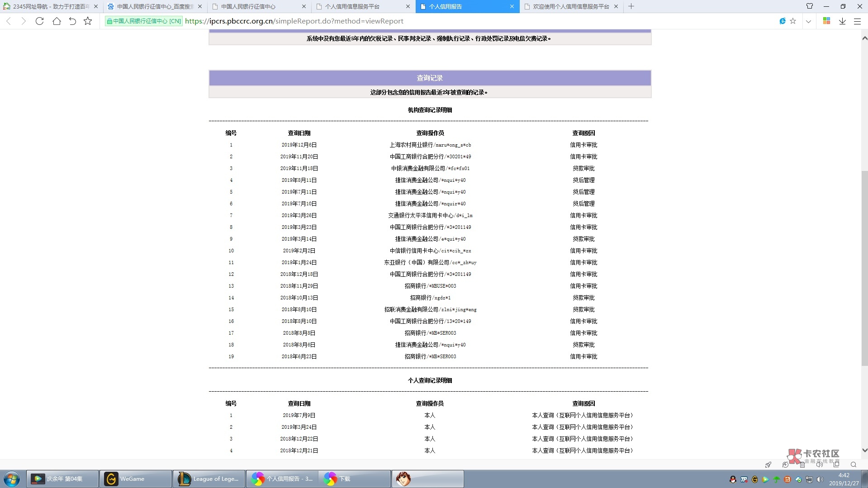Expand the address bar dropdown chevron

click(808, 21)
